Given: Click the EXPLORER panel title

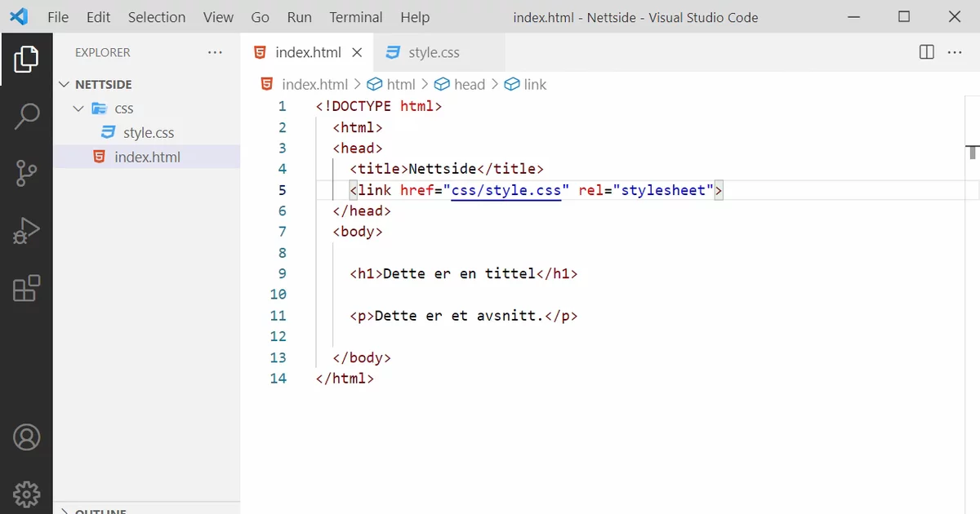Looking at the screenshot, I should click(x=102, y=52).
